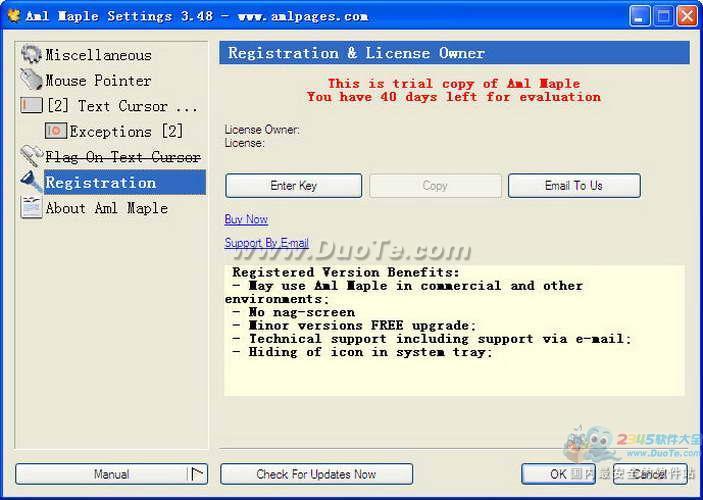
Task: Expand the Manual language flag dropdown
Action: 198,474
